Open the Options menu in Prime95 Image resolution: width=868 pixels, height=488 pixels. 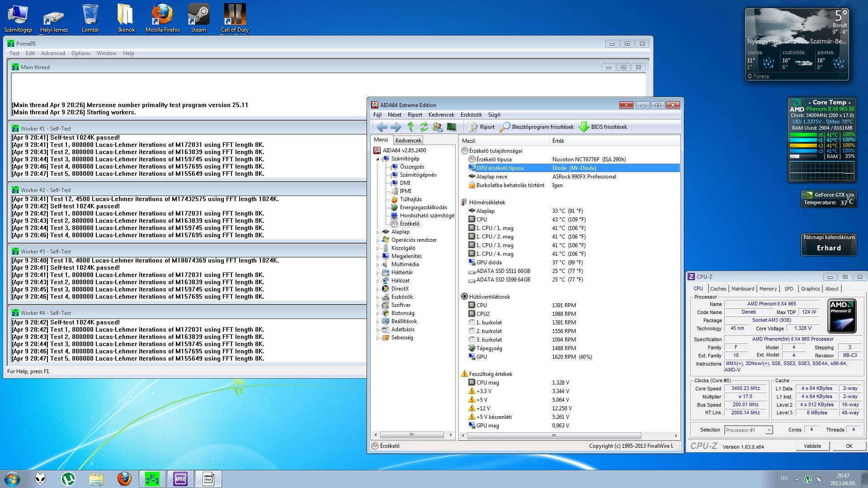tap(81, 53)
